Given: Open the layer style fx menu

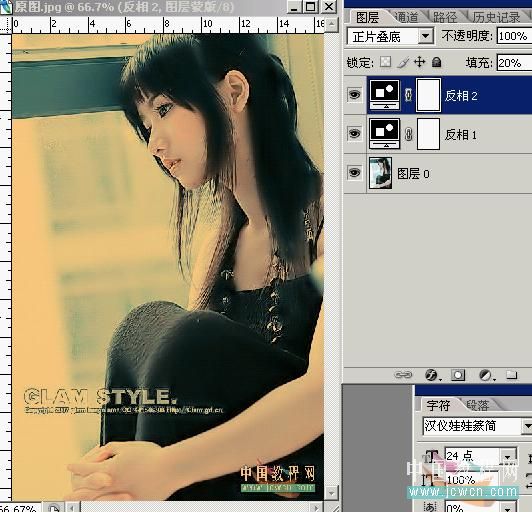Looking at the screenshot, I should (432, 375).
